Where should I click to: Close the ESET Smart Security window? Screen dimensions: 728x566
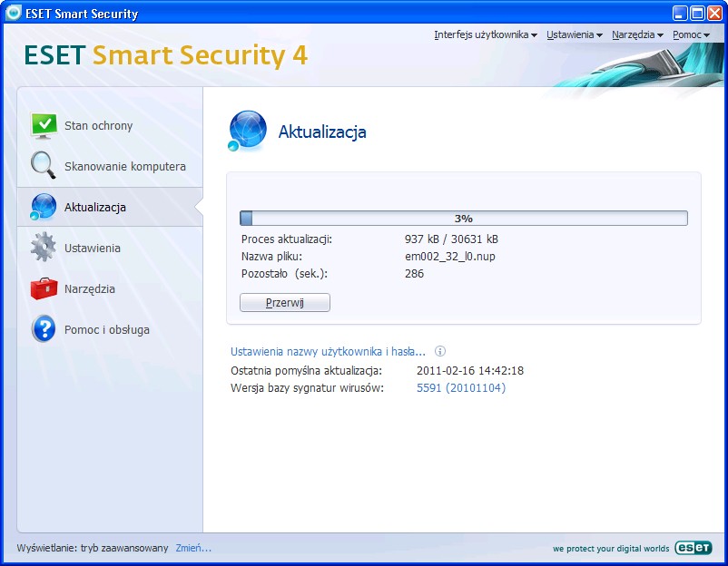click(714, 13)
